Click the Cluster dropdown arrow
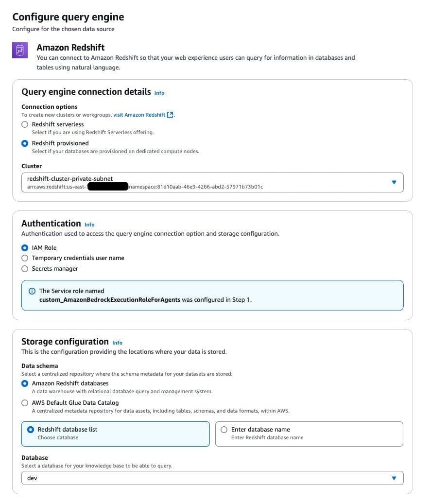This screenshot has height=503, width=448. [394, 182]
